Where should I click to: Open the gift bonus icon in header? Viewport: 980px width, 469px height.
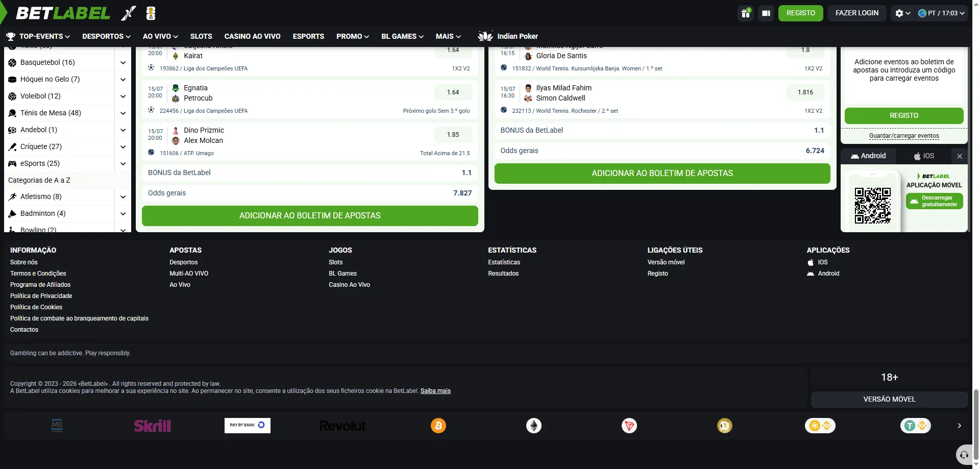point(746,13)
